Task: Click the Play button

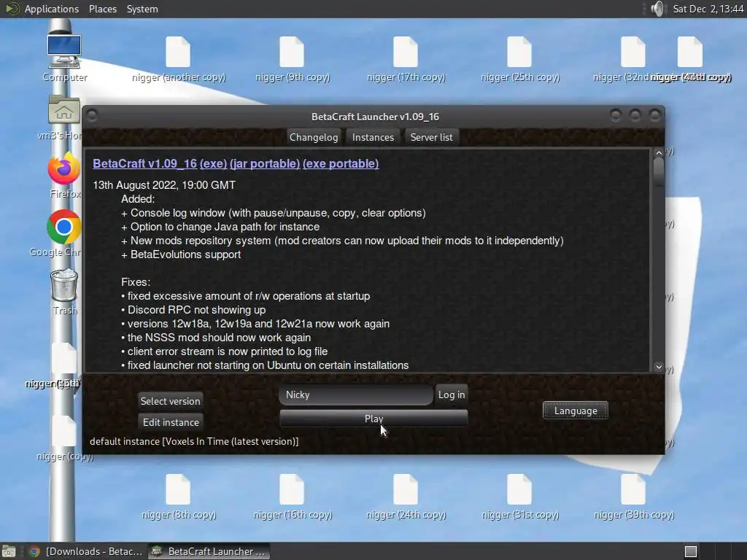Action: coord(374,419)
